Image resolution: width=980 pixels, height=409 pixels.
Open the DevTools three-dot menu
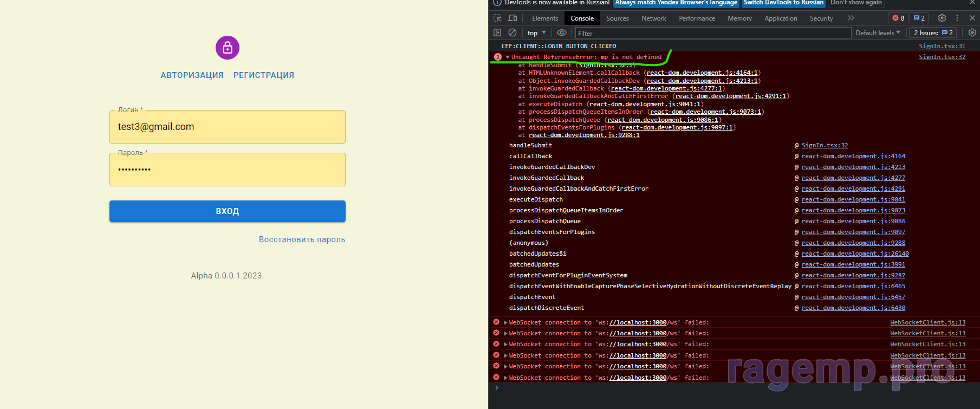point(957,18)
